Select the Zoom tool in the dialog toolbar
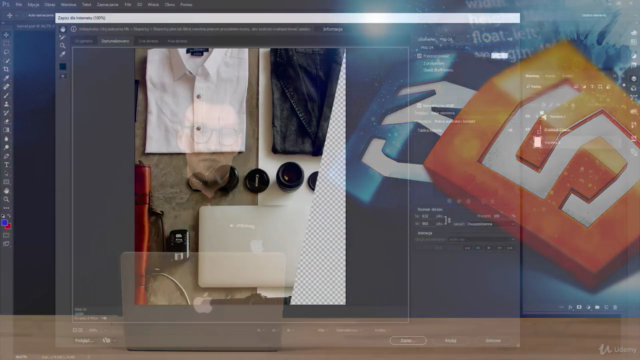640x360 pixels. click(x=62, y=46)
